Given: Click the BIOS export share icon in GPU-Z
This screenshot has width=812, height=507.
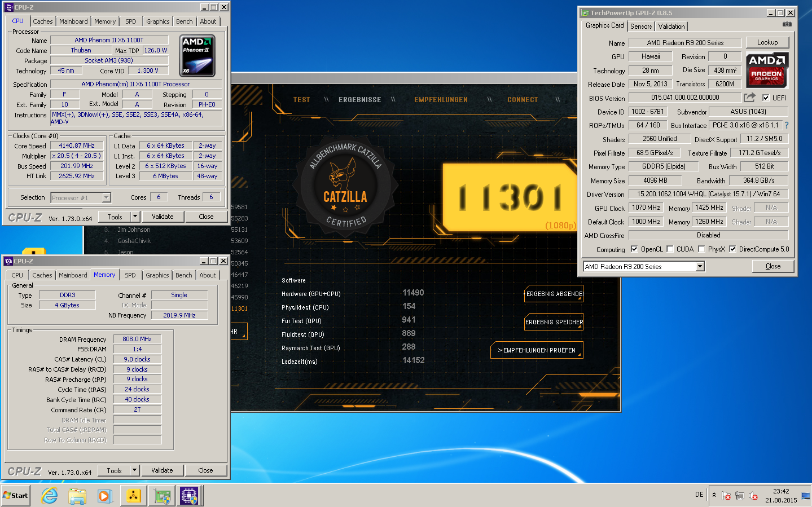Looking at the screenshot, I should [749, 98].
